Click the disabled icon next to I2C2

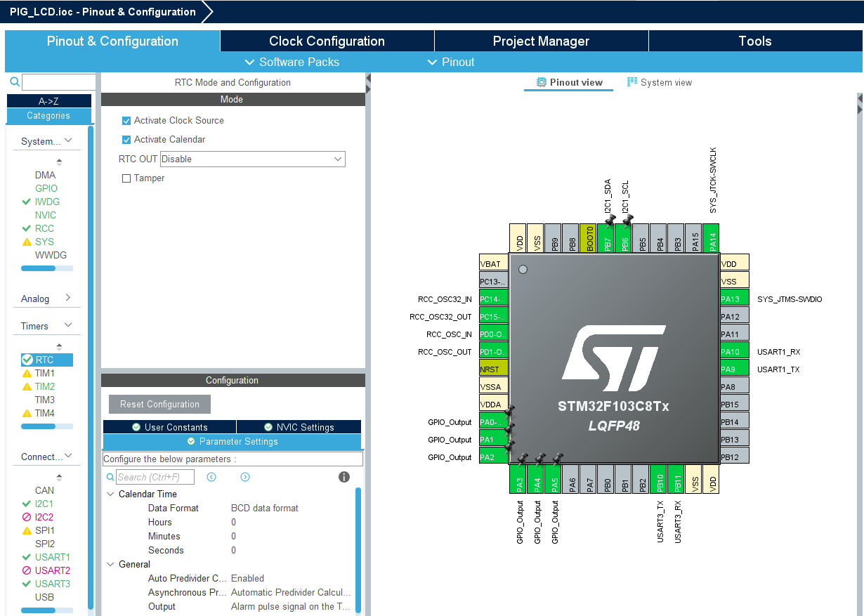click(x=27, y=517)
